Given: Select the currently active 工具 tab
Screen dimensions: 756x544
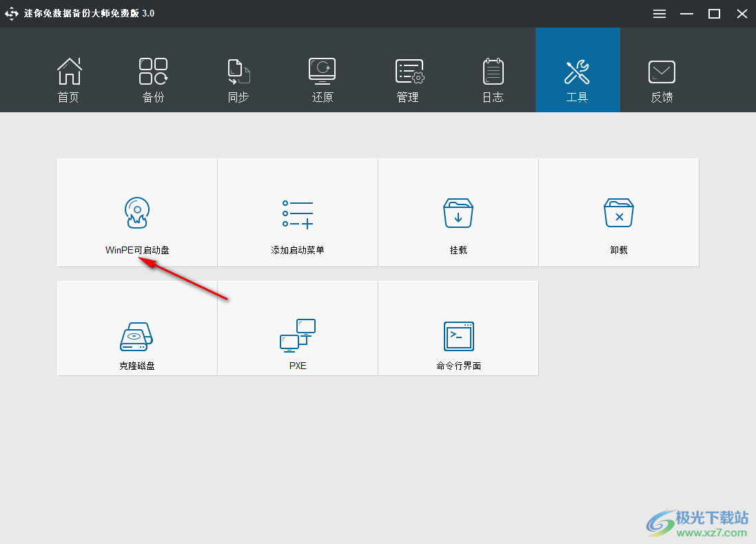Looking at the screenshot, I should tap(578, 79).
